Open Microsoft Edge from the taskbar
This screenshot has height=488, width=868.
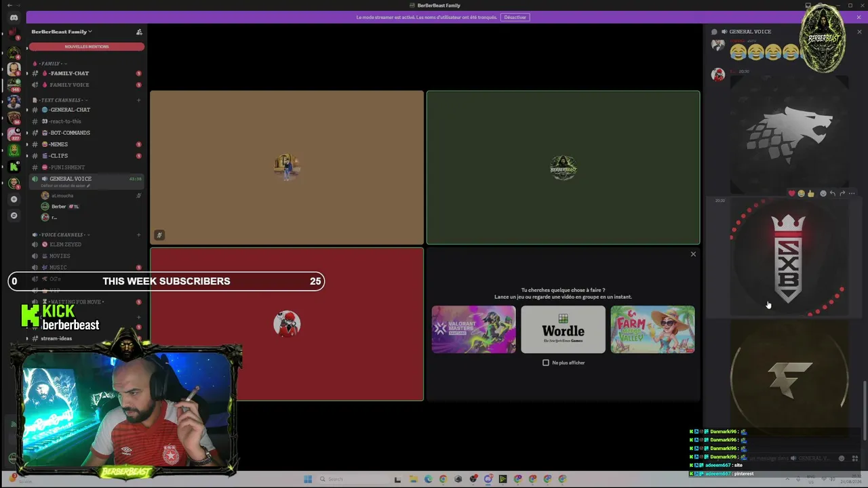point(428,479)
